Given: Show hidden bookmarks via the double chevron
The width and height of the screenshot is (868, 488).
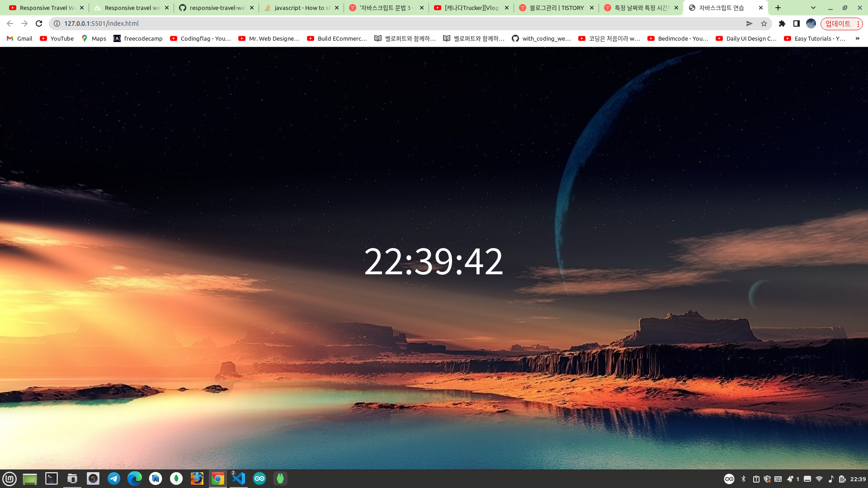Looking at the screenshot, I should click(x=857, y=38).
